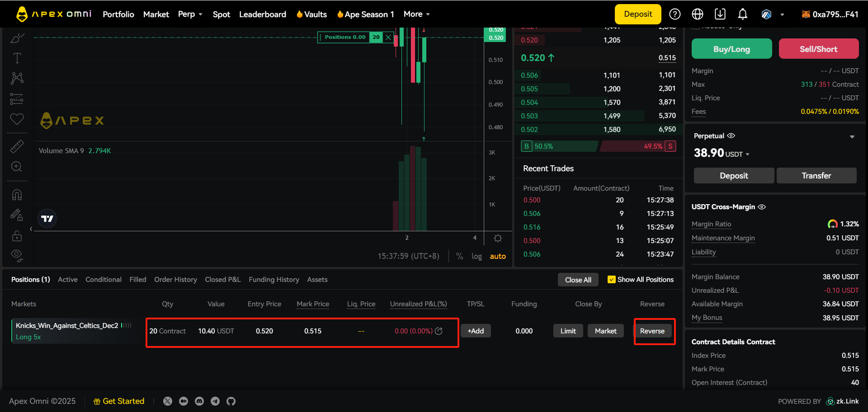Viewport: 868px width, 412px height.
Task: Open the notifications bell
Action: 742,14
